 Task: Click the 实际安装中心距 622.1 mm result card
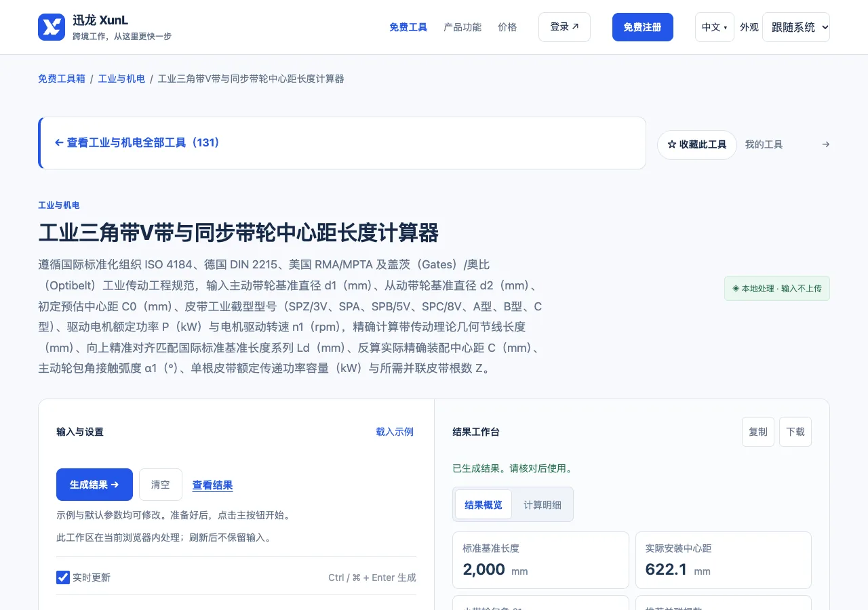pos(723,560)
